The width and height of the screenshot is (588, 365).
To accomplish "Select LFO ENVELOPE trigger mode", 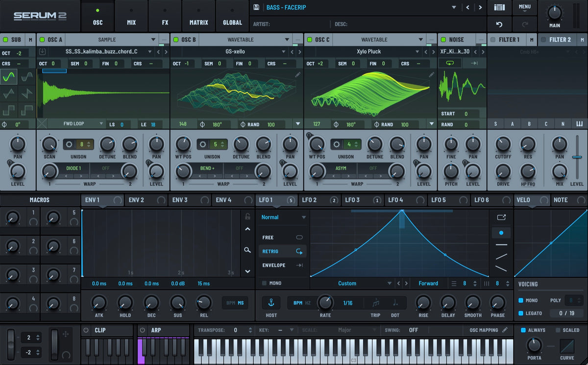I will pyautogui.click(x=283, y=265).
